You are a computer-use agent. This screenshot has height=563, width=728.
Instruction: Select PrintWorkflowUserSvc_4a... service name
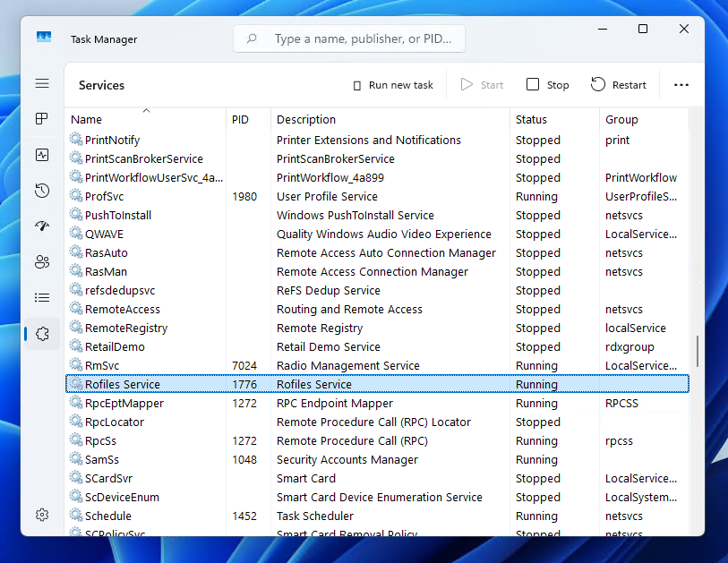(154, 178)
